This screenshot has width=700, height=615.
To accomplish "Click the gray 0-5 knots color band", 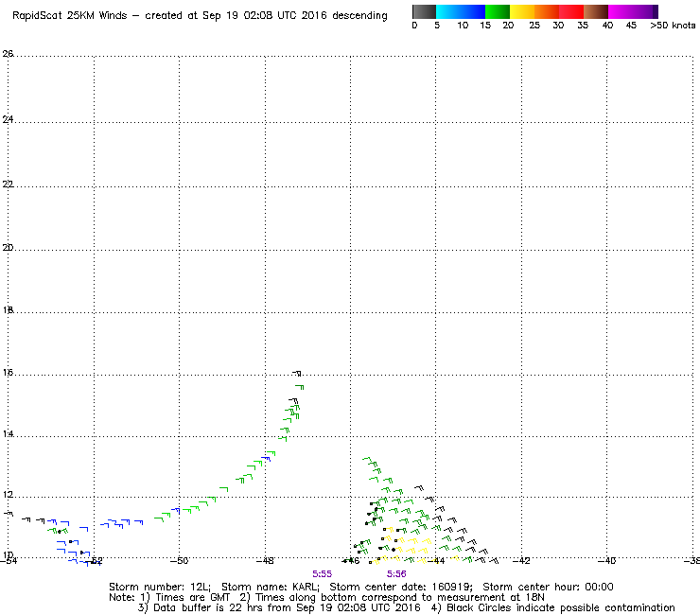I will pos(424,11).
